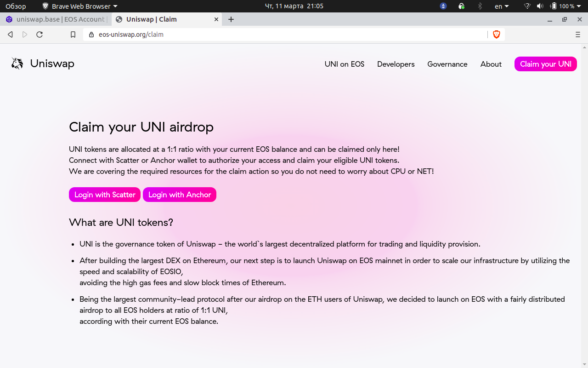588x368 pixels.
Task: Open the About nav item
Action: pos(491,64)
